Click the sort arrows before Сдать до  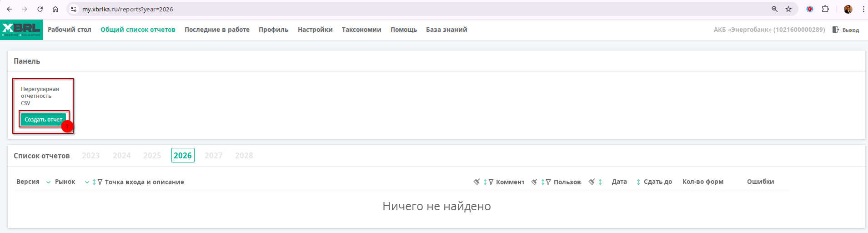pos(638,182)
